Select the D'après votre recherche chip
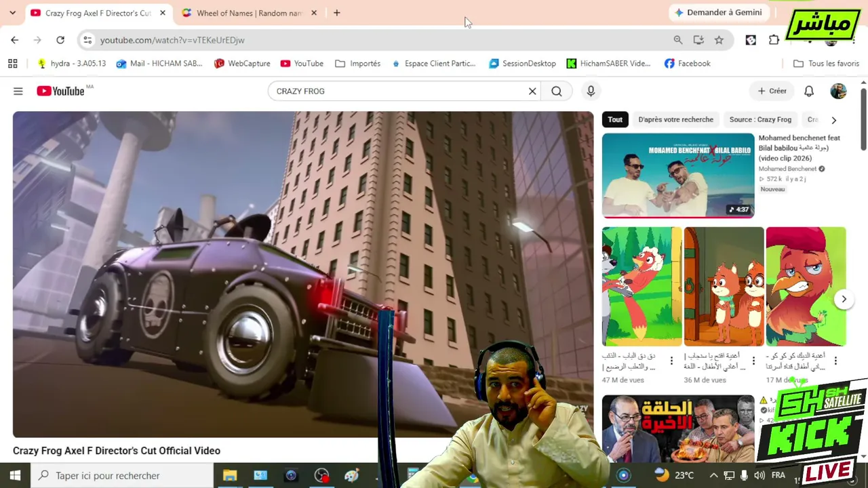Viewport: 868px width, 488px height. (676, 120)
